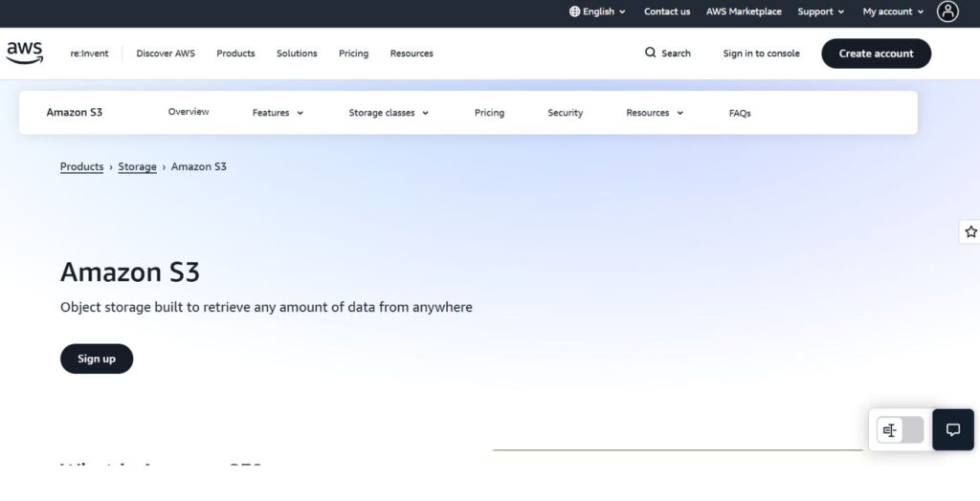
Task: Click Contact us link
Action: pyautogui.click(x=667, y=11)
